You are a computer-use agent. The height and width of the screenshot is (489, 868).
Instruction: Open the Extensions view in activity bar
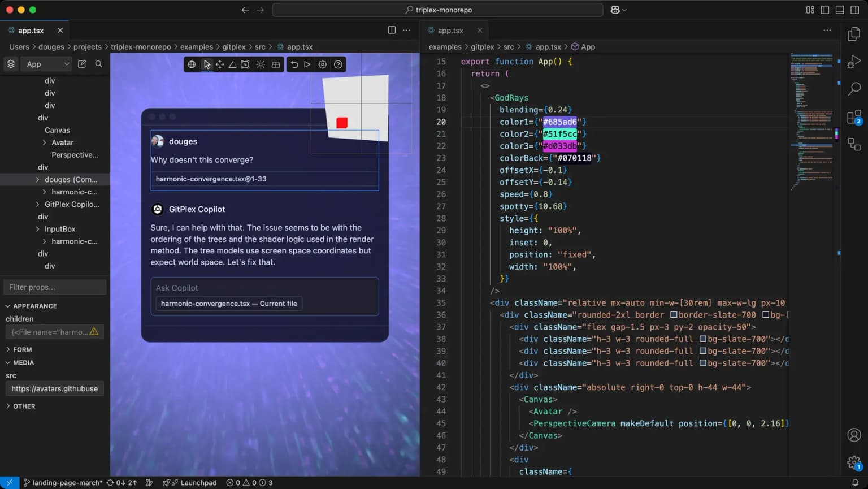(x=854, y=117)
